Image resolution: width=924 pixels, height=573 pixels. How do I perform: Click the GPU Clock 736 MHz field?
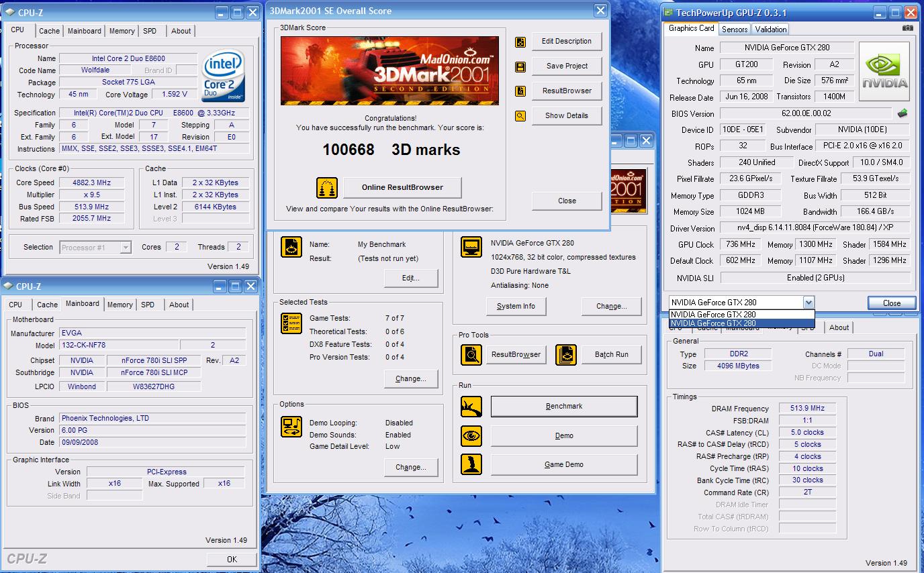click(x=741, y=244)
